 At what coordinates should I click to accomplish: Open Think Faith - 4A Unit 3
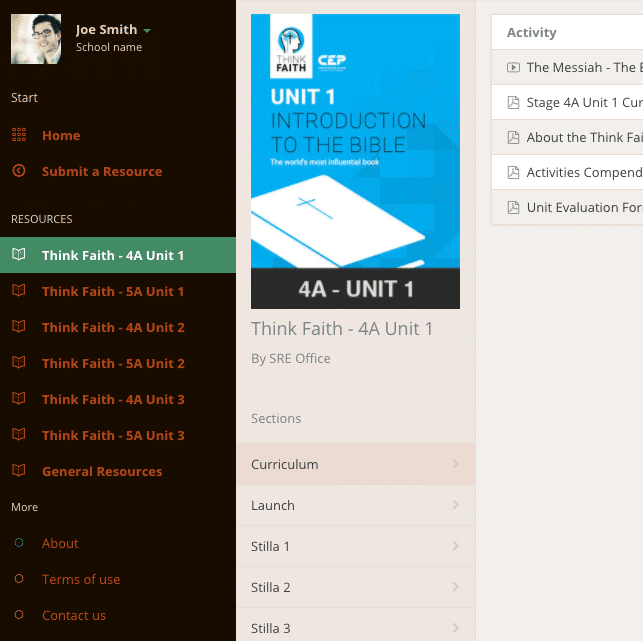pyautogui.click(x=113, y=399)
